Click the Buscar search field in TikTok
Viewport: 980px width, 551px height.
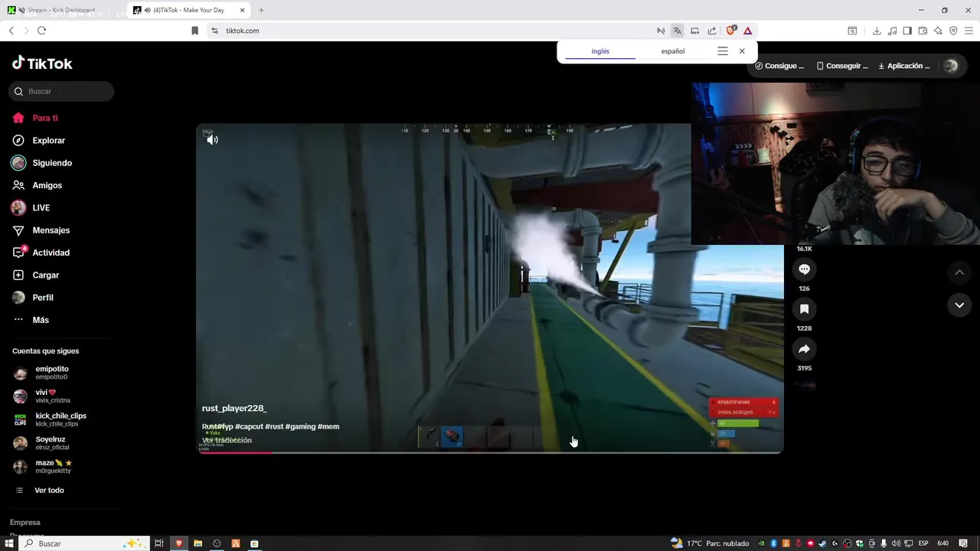pyautogui.click(x=61, y=91)
